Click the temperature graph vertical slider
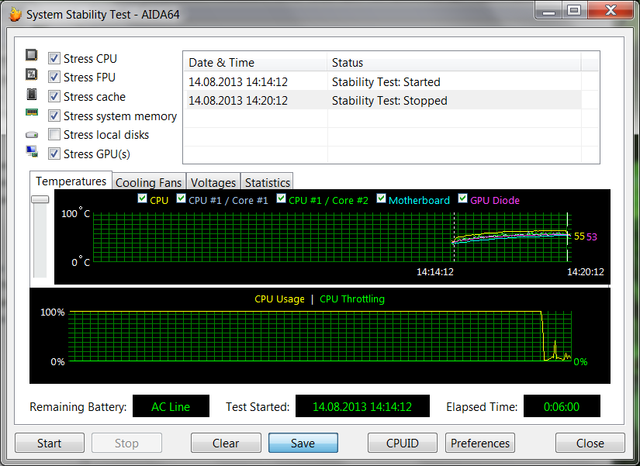 pos(40,199)
